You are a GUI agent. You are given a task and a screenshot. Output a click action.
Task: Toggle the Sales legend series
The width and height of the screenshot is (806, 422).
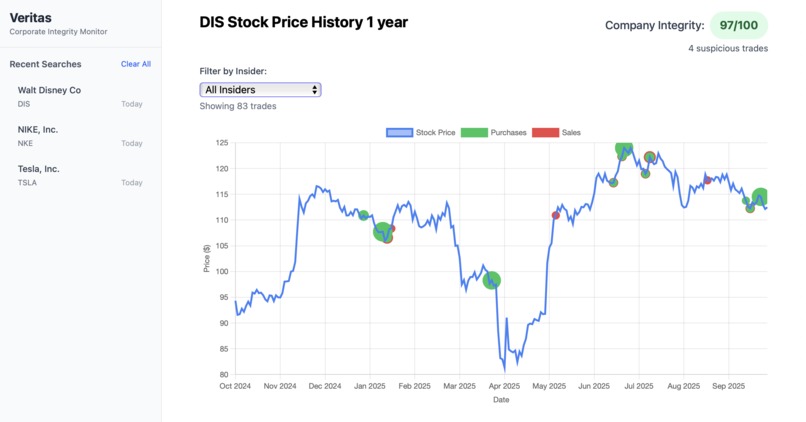point(557,133)
